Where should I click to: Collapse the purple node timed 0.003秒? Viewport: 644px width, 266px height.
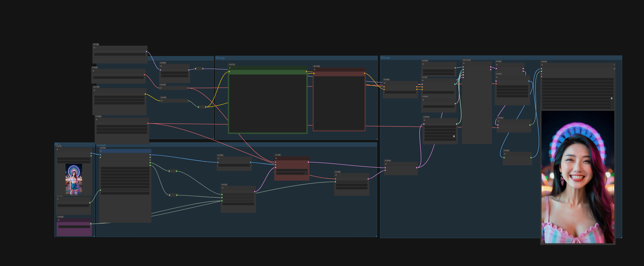59,220
